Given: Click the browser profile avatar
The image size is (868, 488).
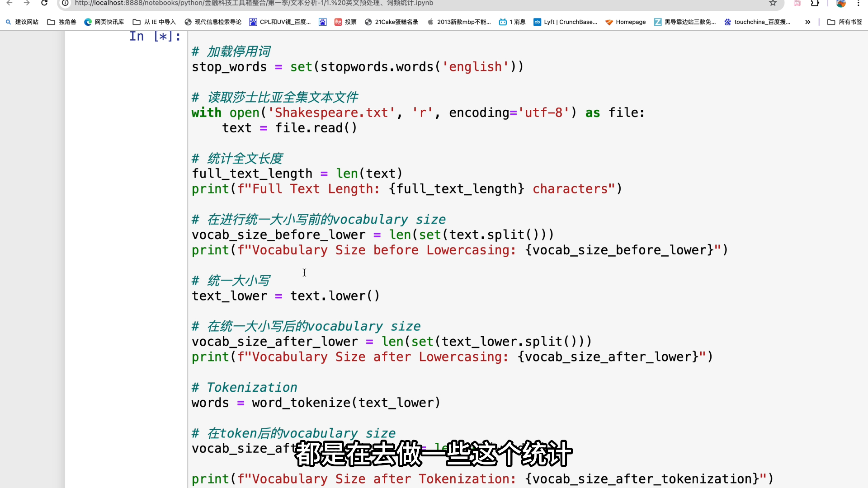Looking at the screenshot, I should (x=841, y=3).
